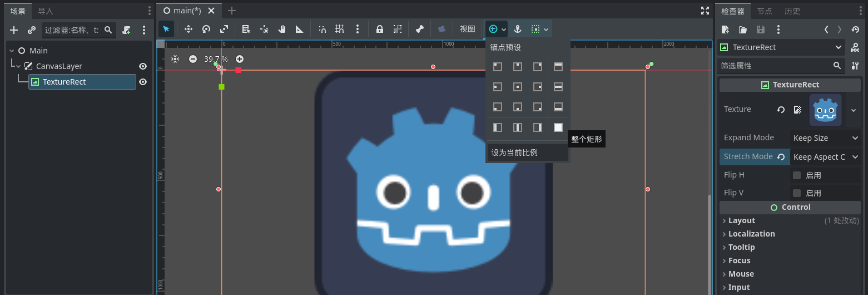
Task: Open the 视图 view menu
Action: coord(468,29)
